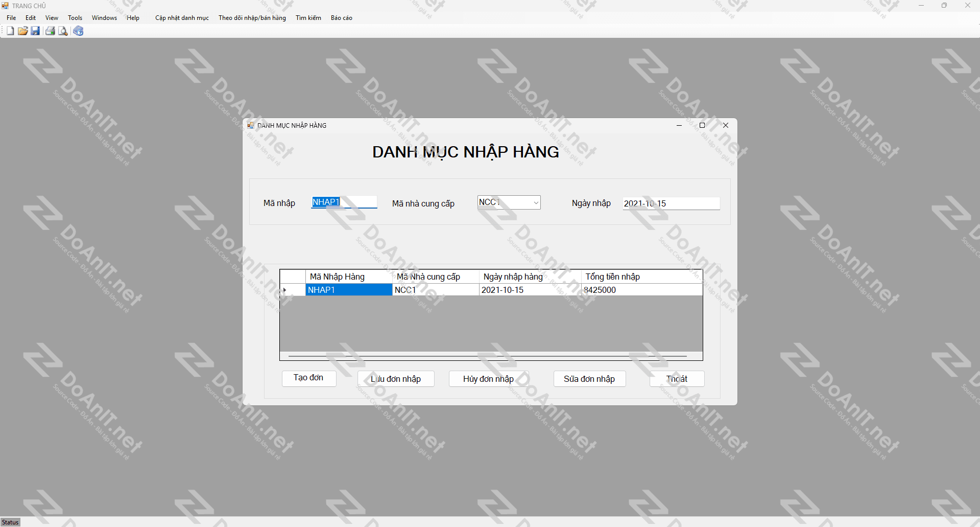Open the Help menu
Viewport: 980px width, 527px height.
133,18
